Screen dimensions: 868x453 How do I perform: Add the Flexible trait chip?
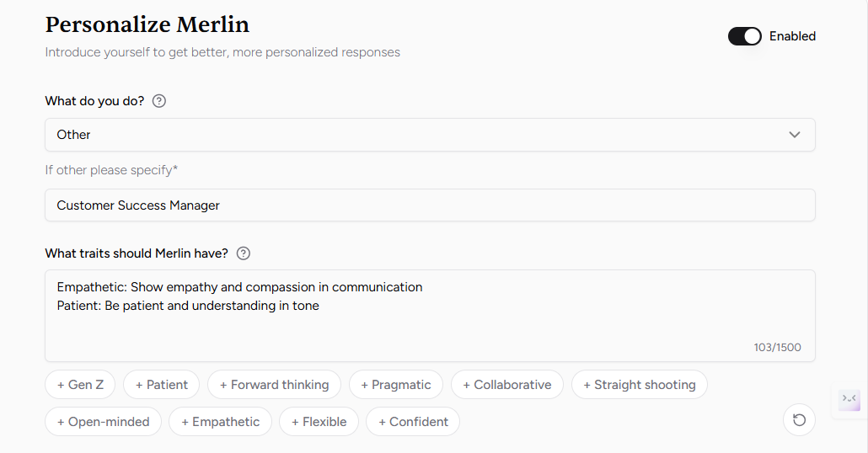pos(319,422)
